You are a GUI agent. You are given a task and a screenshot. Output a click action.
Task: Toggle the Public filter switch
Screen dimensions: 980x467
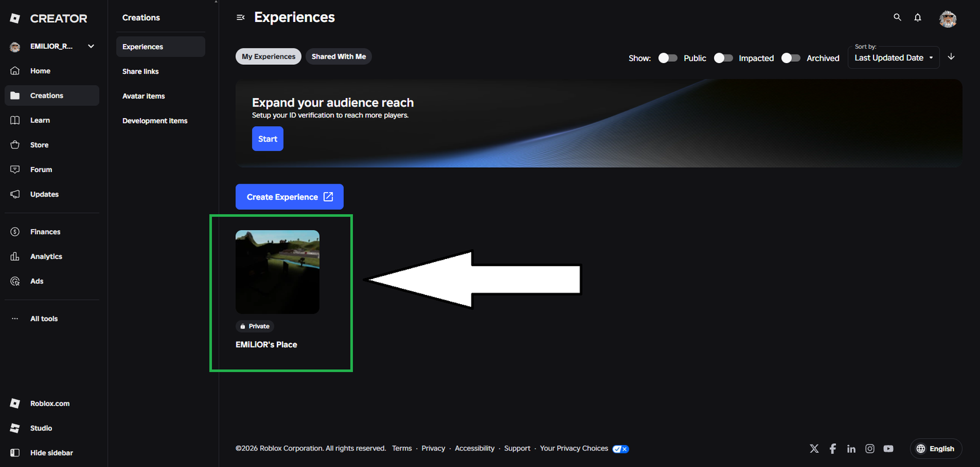pyautogui.click(x=668, y=58)
